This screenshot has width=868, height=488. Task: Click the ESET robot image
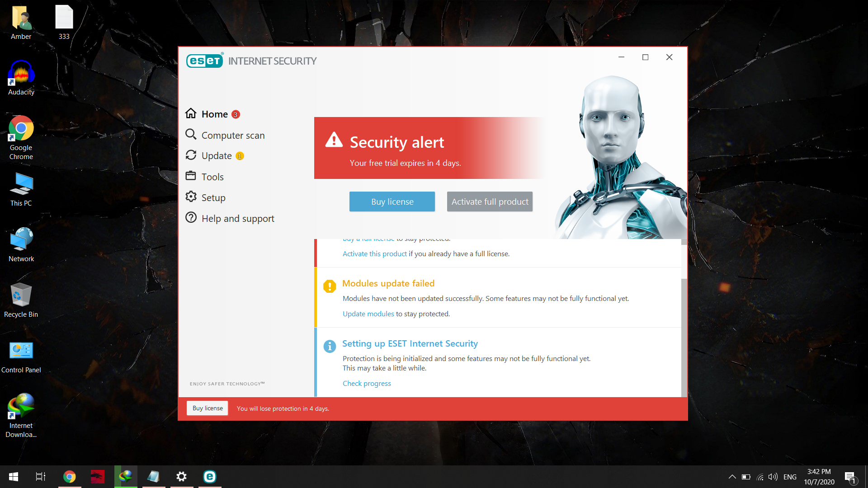619,157
